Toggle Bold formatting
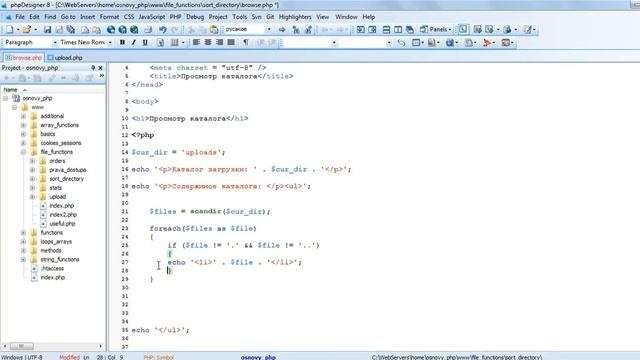Viewport: 640px width, 360px height. pyautogui.click(x=122, y=42)
